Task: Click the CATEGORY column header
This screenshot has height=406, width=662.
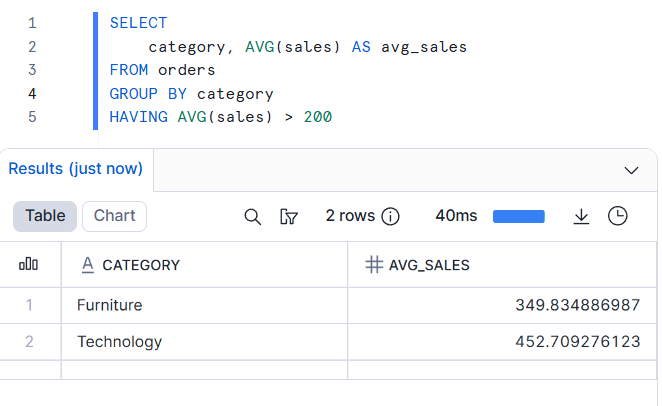Action: click(141, 265)
